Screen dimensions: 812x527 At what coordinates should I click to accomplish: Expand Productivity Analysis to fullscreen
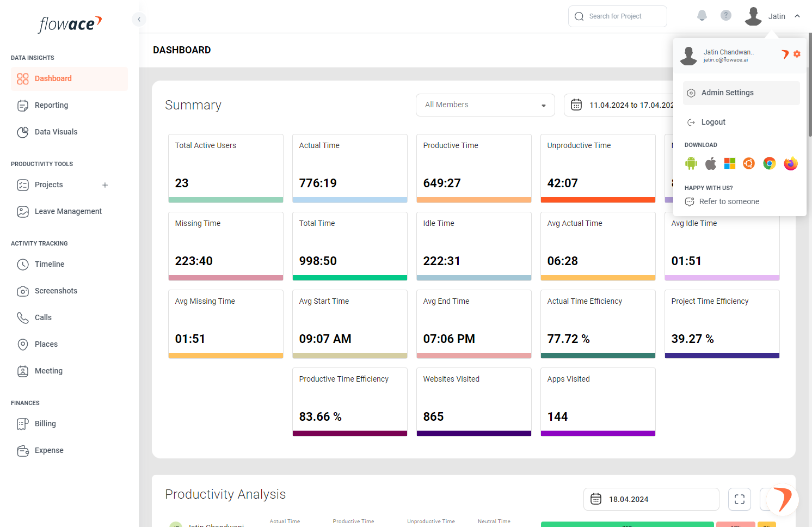(740, 499)
